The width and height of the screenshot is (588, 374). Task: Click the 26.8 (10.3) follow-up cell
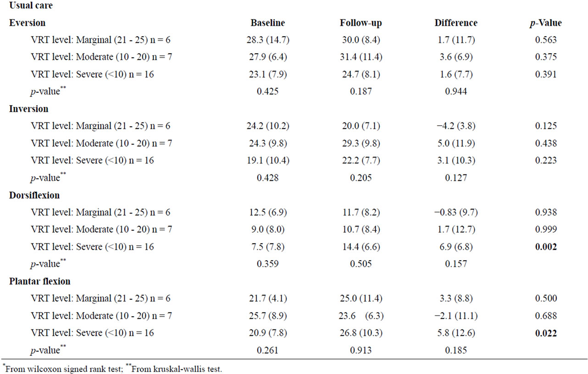point(361,333)
